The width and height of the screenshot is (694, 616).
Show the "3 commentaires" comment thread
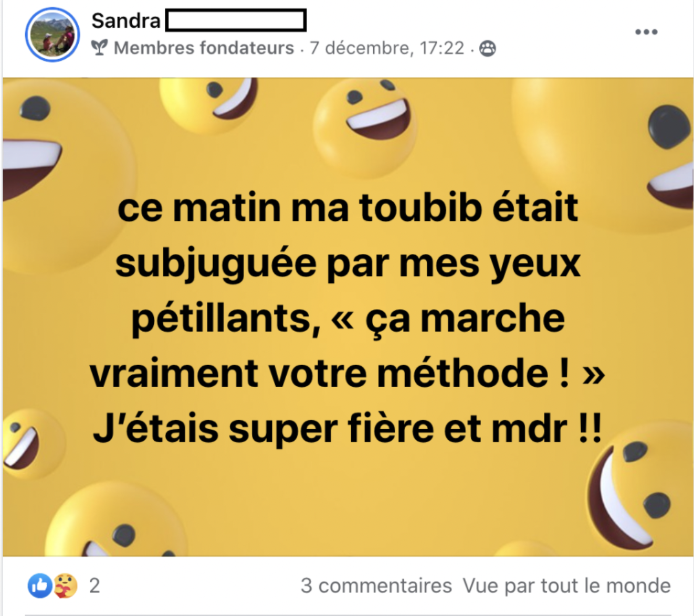[376, 586]
